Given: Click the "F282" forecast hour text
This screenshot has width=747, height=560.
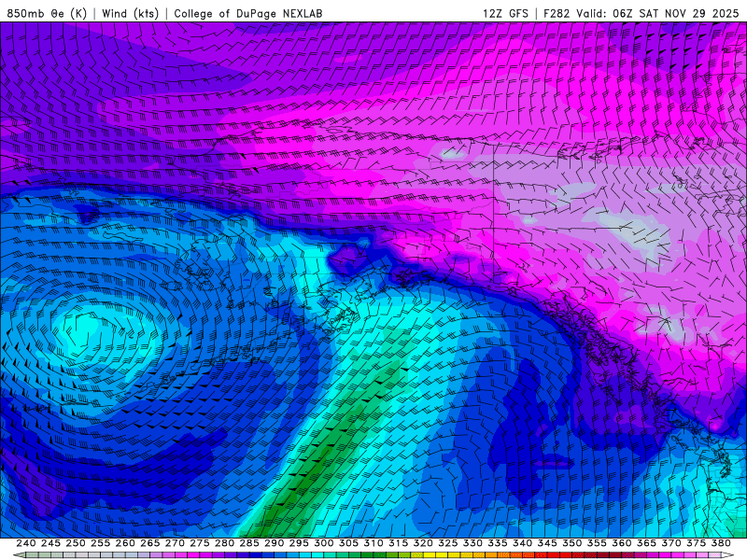Looking at the screenshot, I should pos(557,13).
